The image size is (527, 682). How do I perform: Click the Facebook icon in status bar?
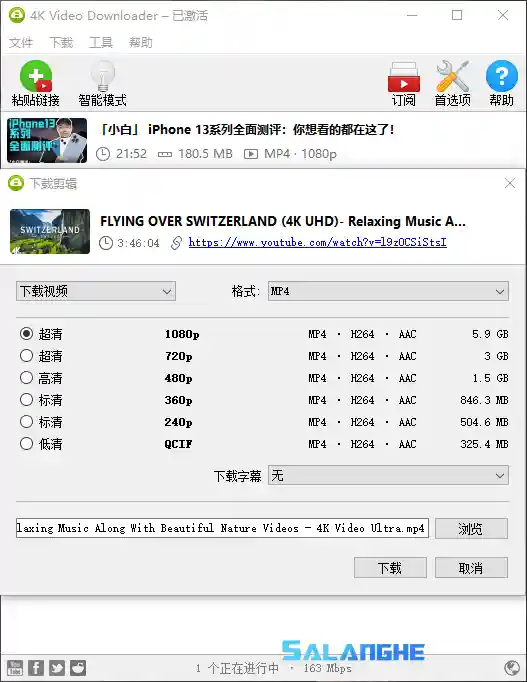[36, 668]
